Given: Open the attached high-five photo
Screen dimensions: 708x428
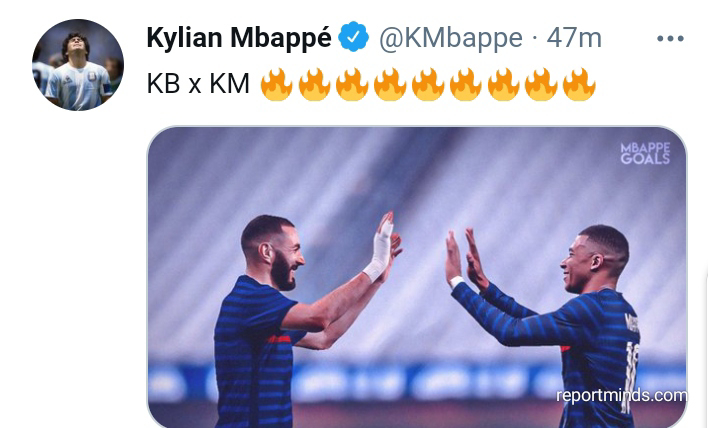Looking at the screenshot, I should click(417, 277).
